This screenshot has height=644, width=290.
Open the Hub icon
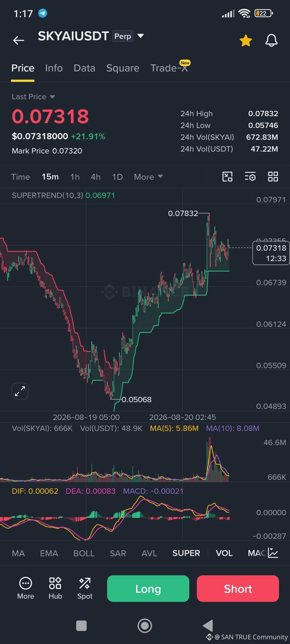point(55,588)
